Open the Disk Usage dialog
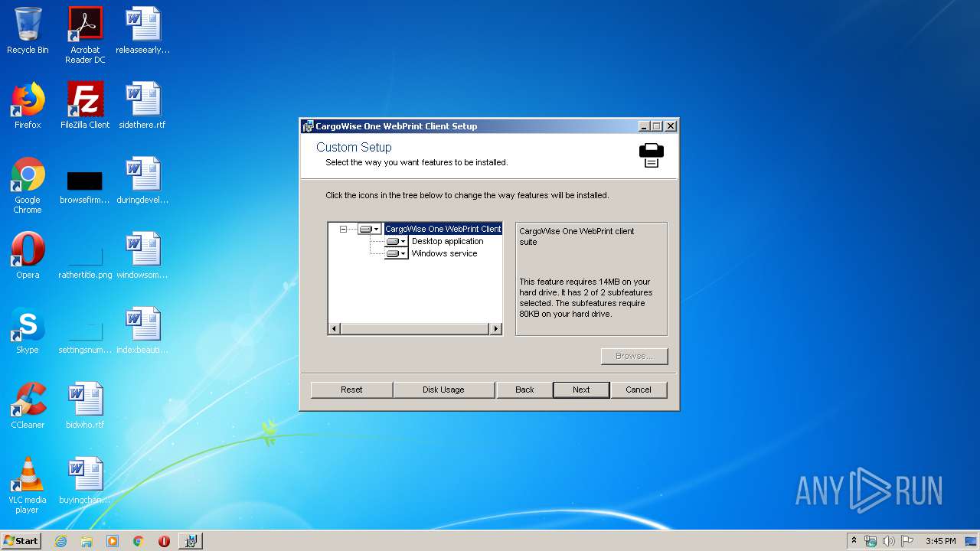The image size is (980, 551). pos(443,390)
